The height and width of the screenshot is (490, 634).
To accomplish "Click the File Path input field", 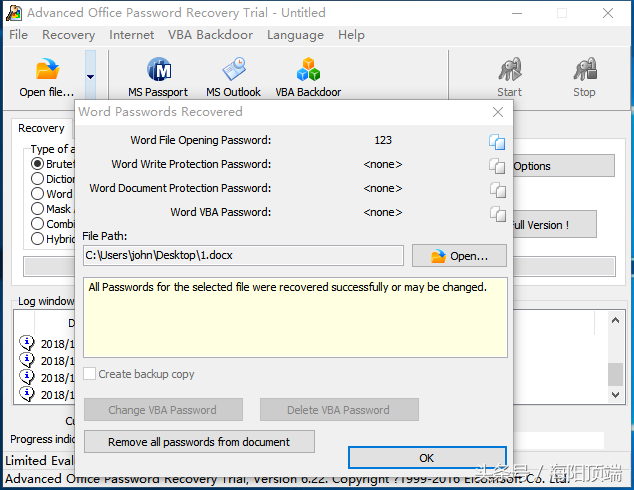I will (243, 256).
